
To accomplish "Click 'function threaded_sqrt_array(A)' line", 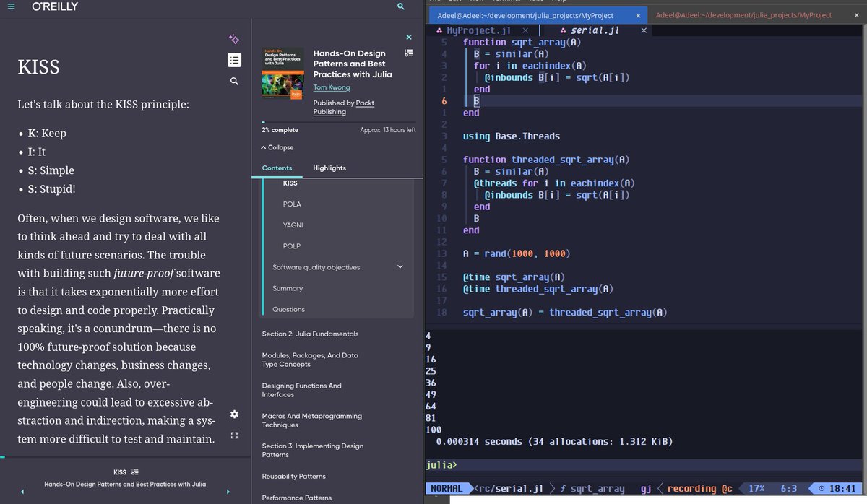I will click(546, 160).
